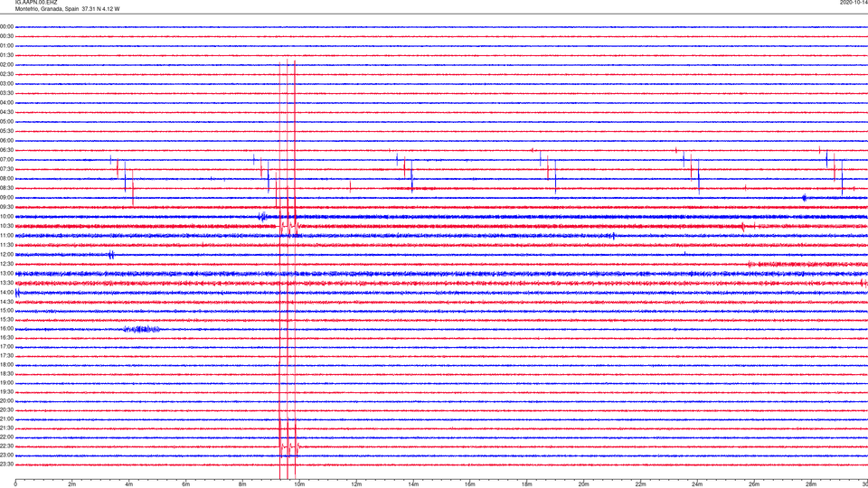Click the 2m tick label on time axis
The width and height of the screenshot is (868, 488).
pyautogui.click(x=72, y=484)
